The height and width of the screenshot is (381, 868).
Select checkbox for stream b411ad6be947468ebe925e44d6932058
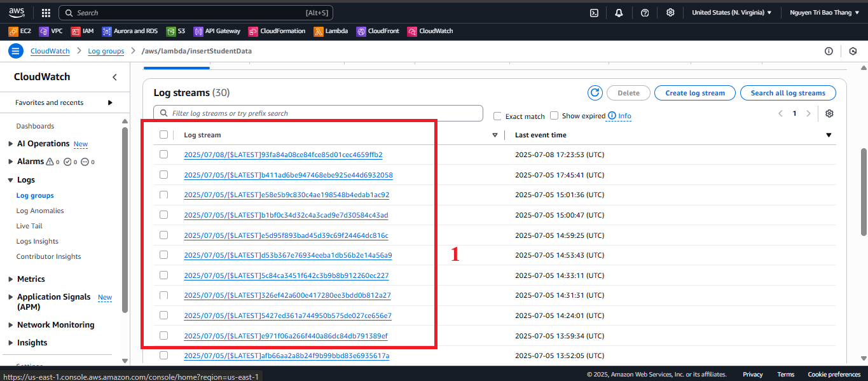[163, 174]
